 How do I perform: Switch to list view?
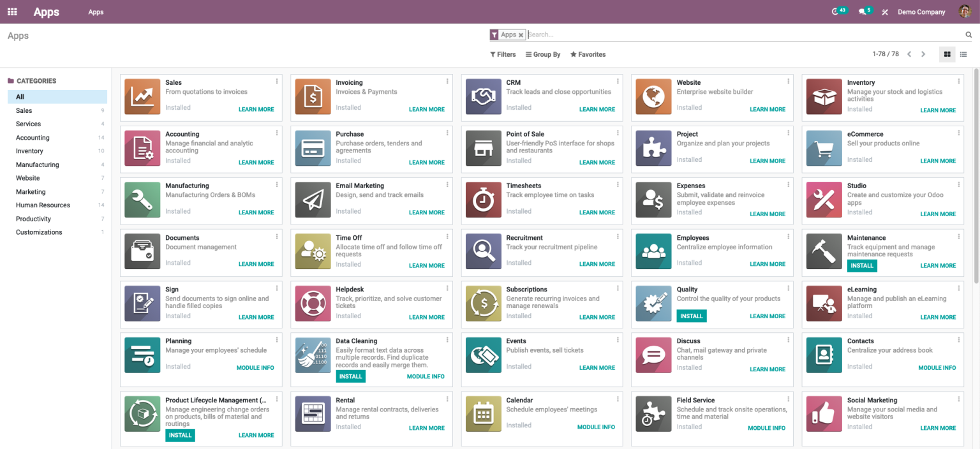pyautogui.click(x=963, y=54)
